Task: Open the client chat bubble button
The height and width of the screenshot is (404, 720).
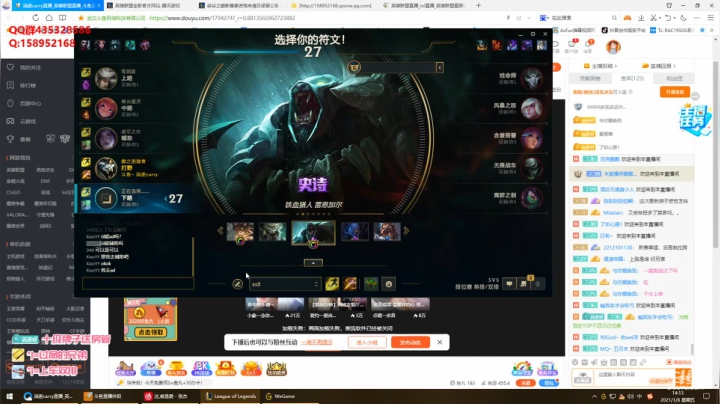Action: [x=509, y=284]
